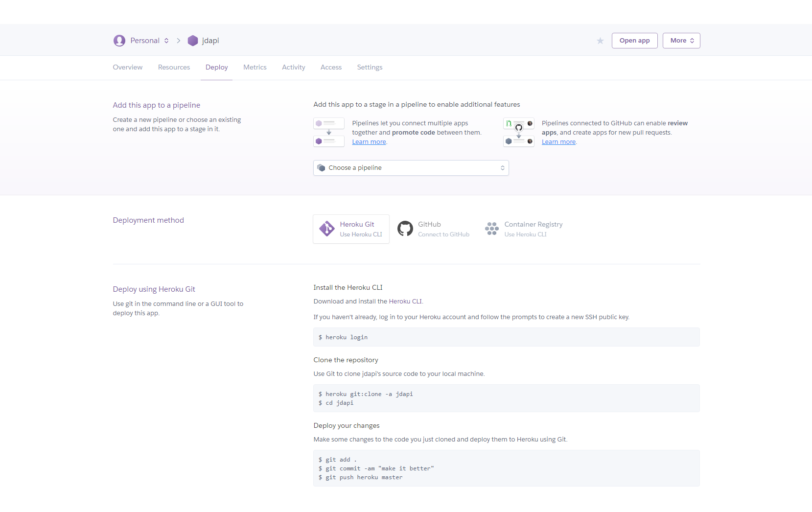Select Heroku Git deployment method
The height and width of the screenshot is (512, 812).
point(351,229)
